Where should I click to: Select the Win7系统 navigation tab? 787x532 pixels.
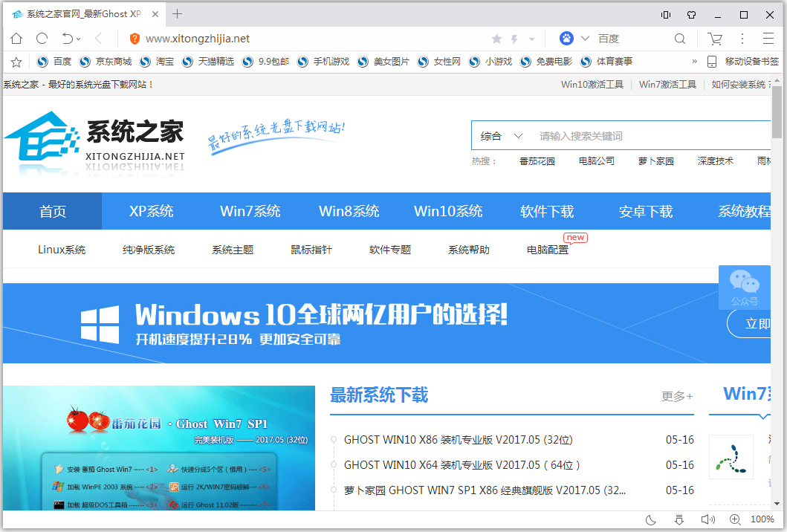click(250, 211)
